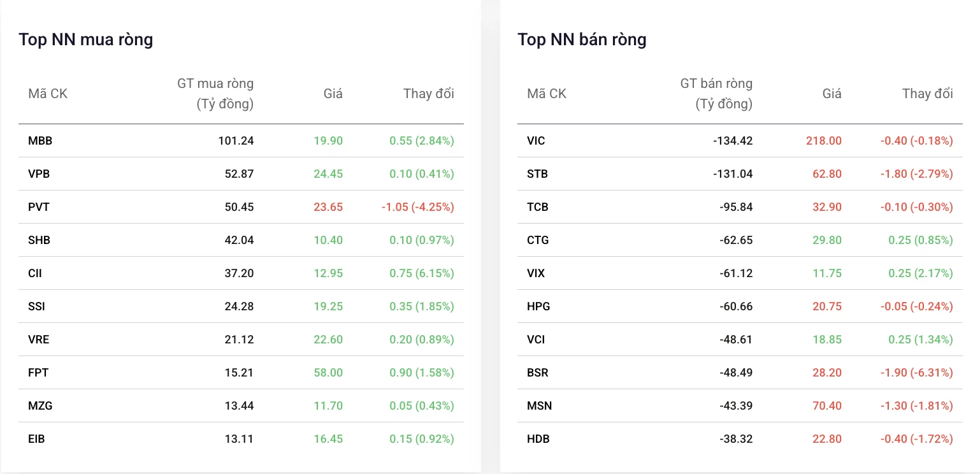Screen dimensions: 980x474
Task: Click the MBB ticker in net buy table
Action: [40, 141]
